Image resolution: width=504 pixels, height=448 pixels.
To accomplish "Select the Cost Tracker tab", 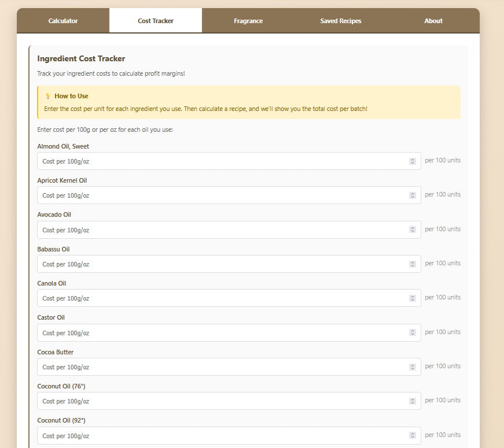I will [x=155, y=20].
